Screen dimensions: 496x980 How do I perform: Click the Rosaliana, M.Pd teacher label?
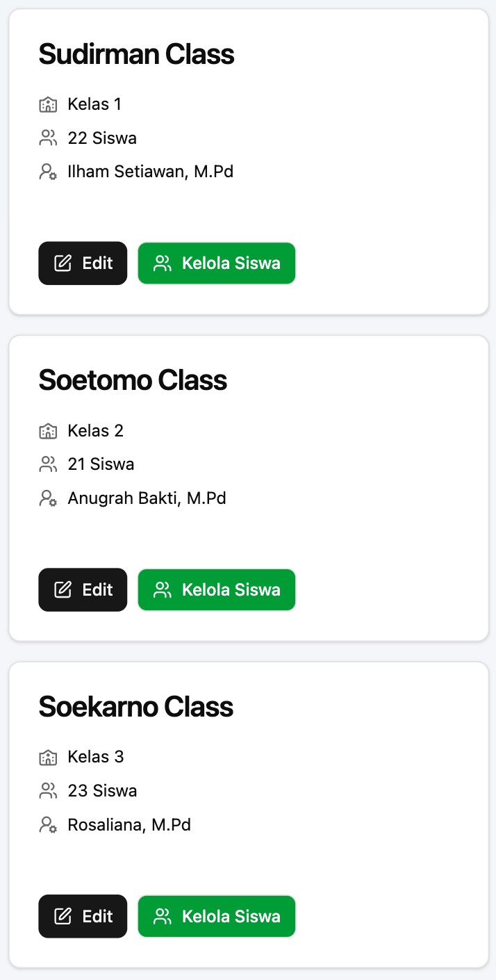click(129, 825)
